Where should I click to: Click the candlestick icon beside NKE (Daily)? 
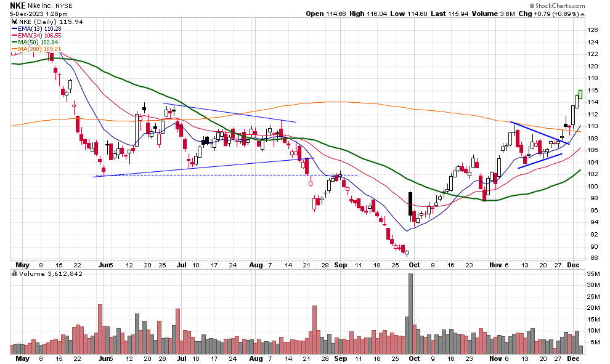point(14,22)
